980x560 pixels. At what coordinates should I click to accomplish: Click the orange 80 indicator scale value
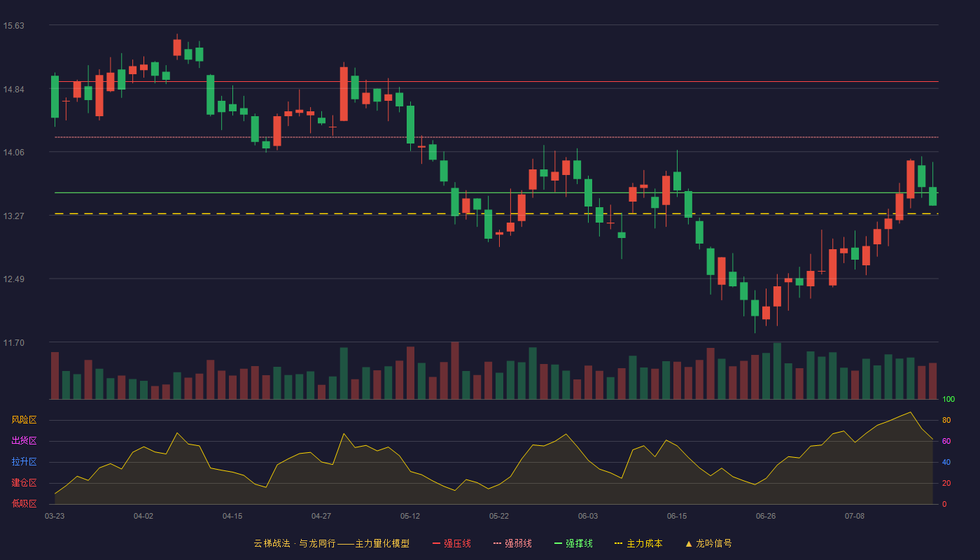coord(946,421)
